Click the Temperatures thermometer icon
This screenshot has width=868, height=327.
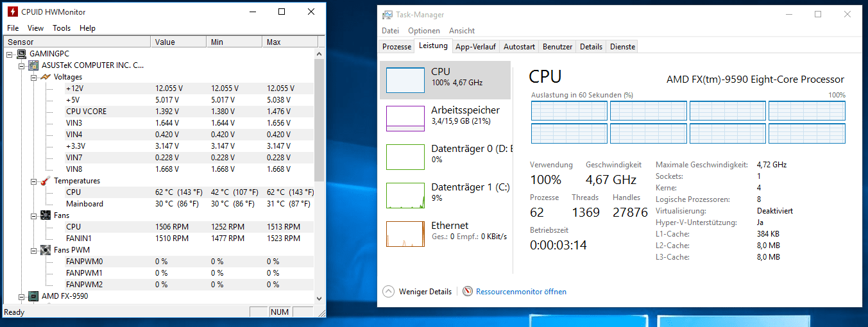[x=45, y=181]
